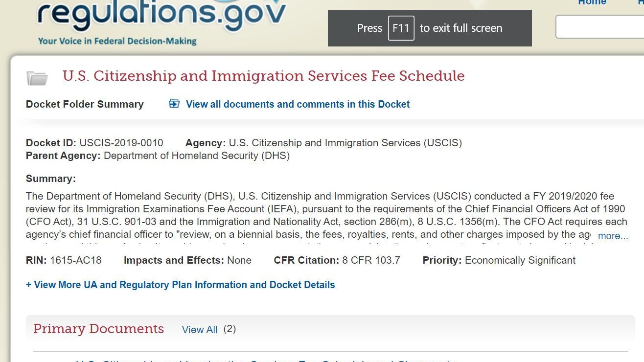This screenshot has height=362, width=644.
Task: Click the F11 key icon in the fullscreen notice
Action: pyautogui.click(x=401, y=28)
